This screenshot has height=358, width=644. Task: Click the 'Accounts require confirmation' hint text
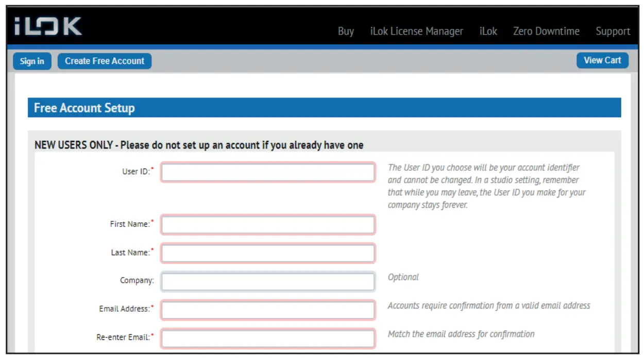pyautogui.click(x=489, y=305)
